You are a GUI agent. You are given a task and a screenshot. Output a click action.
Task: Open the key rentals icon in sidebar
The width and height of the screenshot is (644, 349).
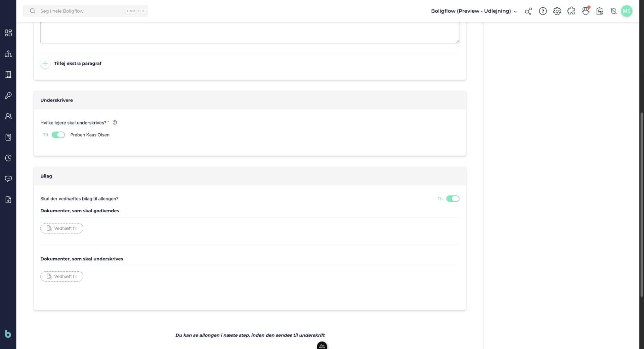tap(8, 95)
